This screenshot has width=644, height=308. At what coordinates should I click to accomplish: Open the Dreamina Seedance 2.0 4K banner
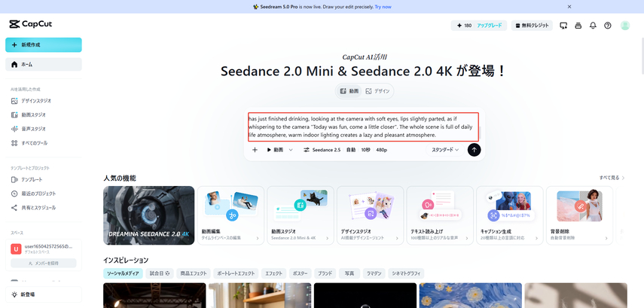coord(148,215)
